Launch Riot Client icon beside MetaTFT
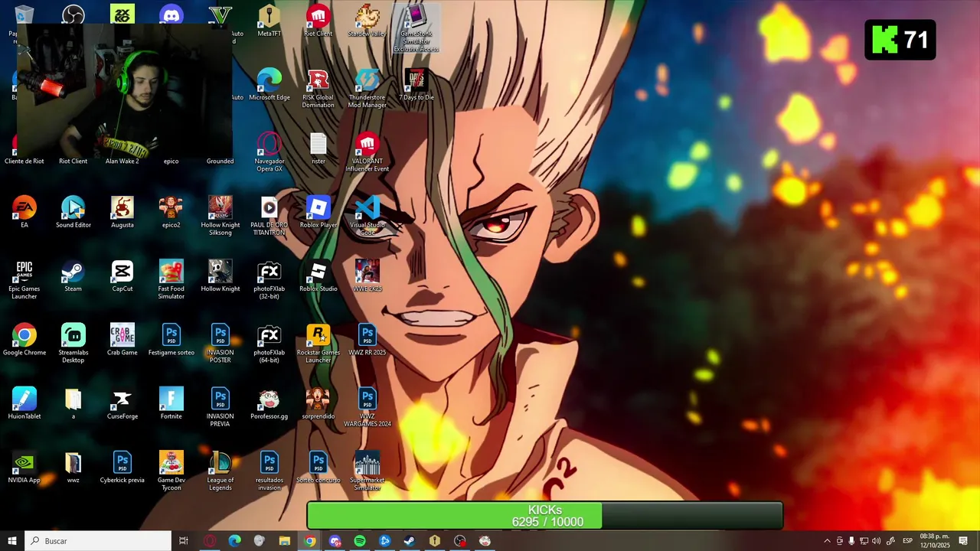 click(x=318, y=22)
